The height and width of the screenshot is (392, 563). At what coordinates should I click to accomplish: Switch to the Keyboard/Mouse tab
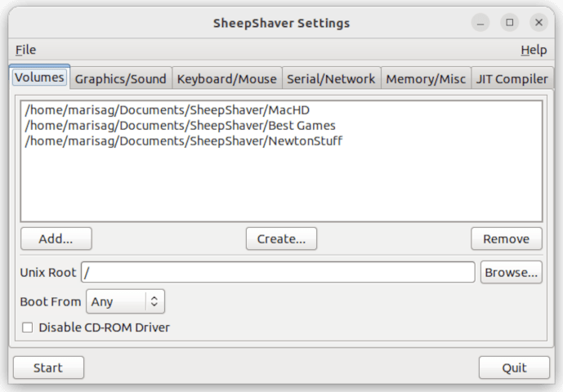click(227, 78)
